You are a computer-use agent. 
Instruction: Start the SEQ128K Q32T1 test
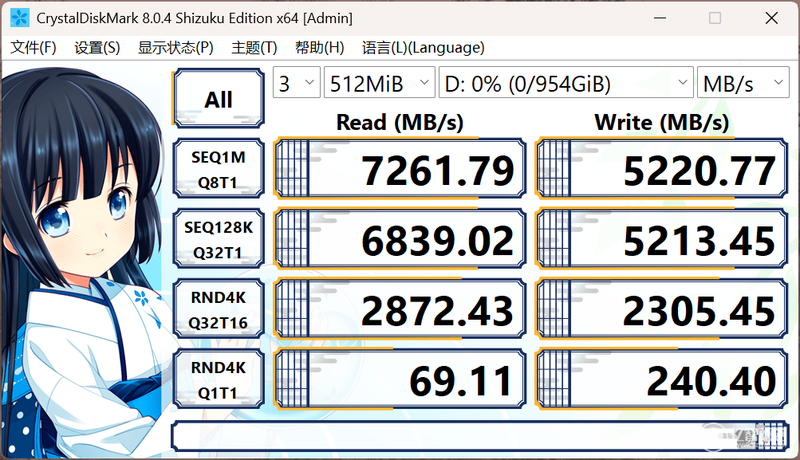(218, 239)
